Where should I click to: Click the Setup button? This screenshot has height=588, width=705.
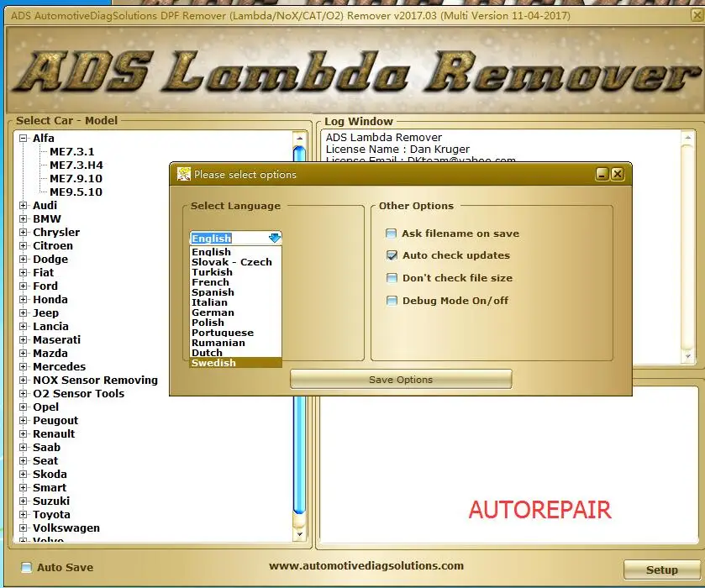[x=661, y=570]
